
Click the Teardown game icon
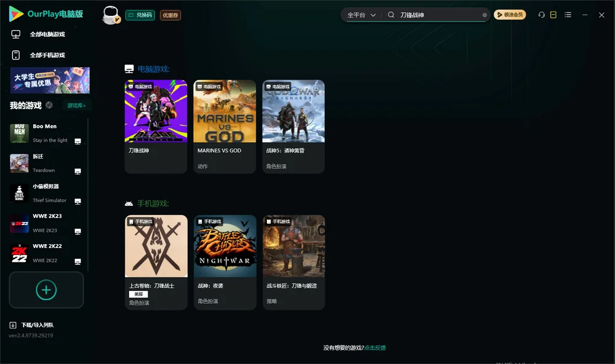(x=19, y=164)
